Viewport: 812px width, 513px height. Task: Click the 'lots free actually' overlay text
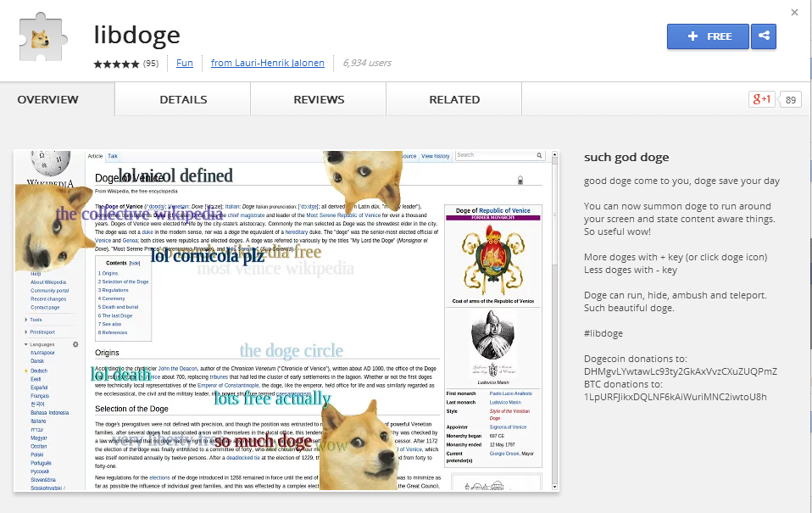click(x=272, y=398)
